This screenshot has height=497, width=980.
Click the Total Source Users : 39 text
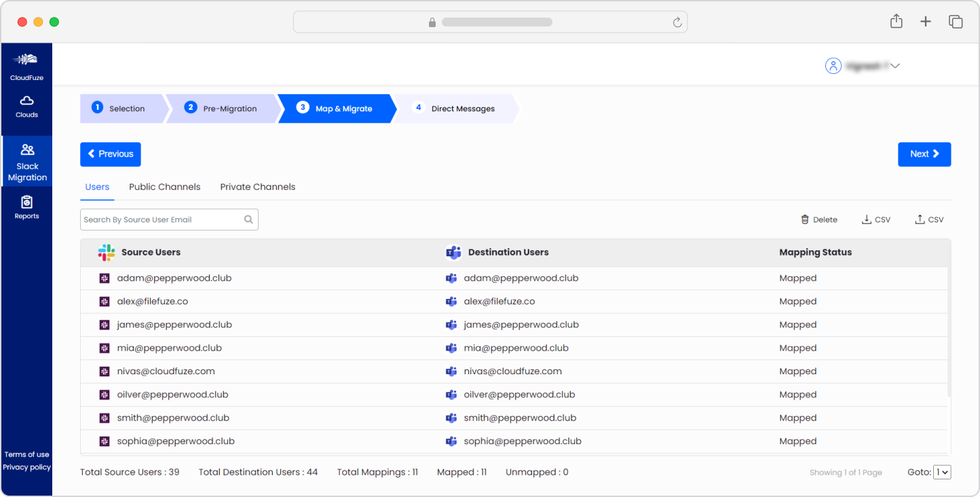[130, 472]
